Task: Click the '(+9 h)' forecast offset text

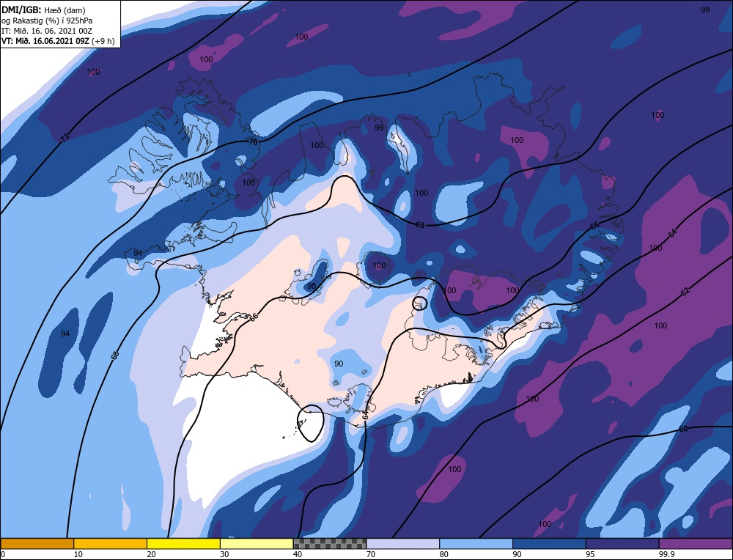Action: coord(103,41)
